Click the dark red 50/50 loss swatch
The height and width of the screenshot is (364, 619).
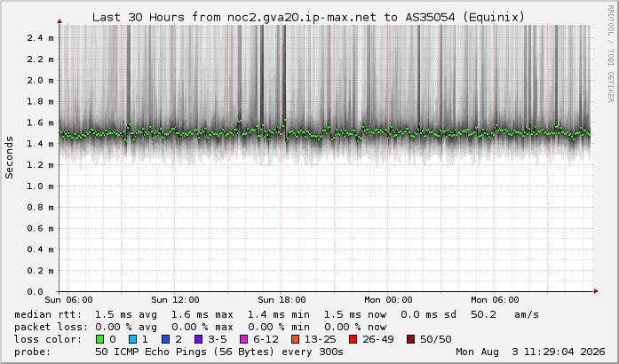(x=410, y=339)
